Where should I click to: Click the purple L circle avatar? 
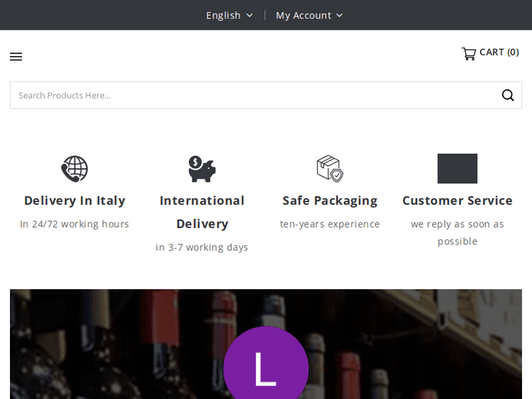(266, 365)
